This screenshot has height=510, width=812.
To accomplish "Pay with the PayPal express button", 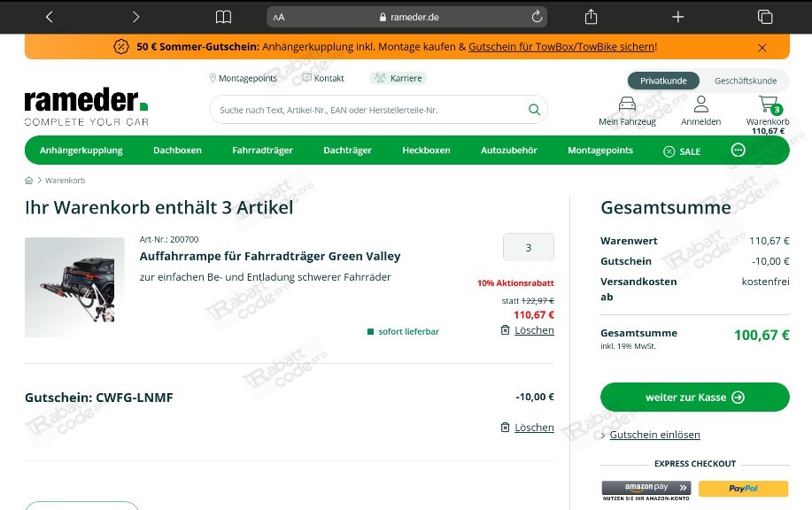I will point(743,488).
